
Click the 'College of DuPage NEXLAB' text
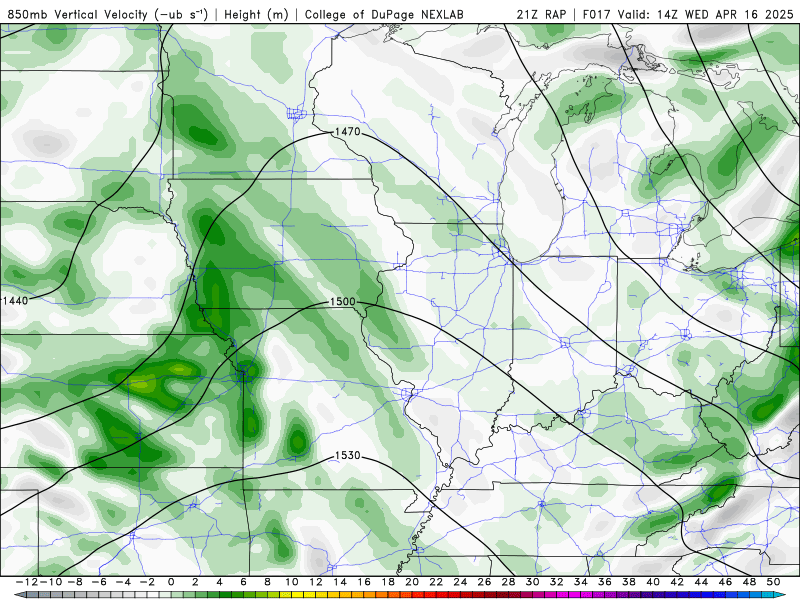[384, 14]
